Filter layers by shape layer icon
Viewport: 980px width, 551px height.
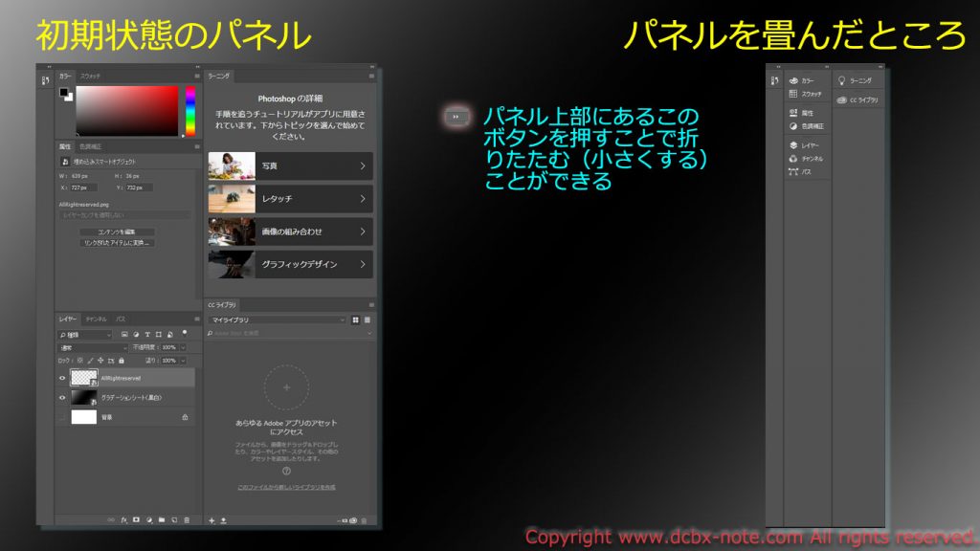coord(159,334)
